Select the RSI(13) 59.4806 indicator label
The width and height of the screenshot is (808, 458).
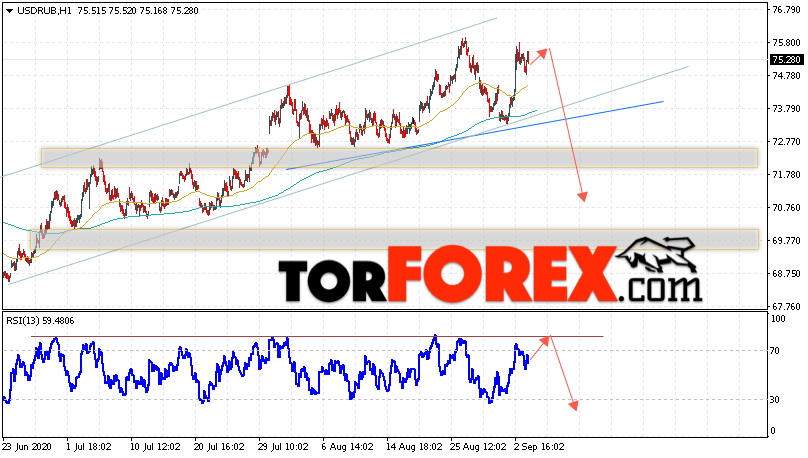tap(40, 321)
